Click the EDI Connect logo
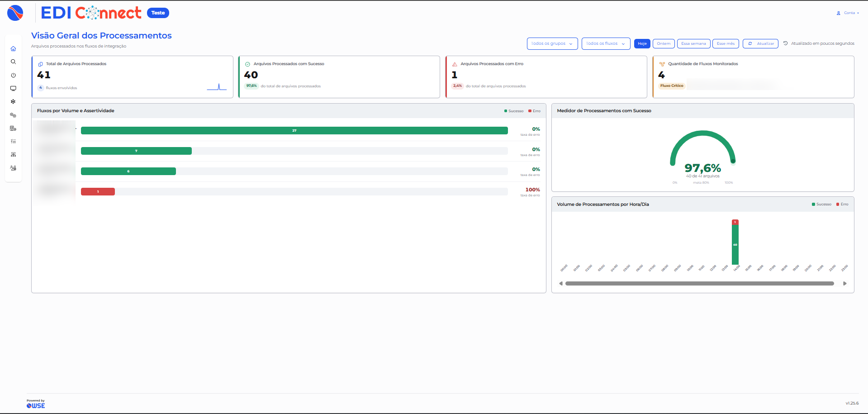 tap(91, 13)
